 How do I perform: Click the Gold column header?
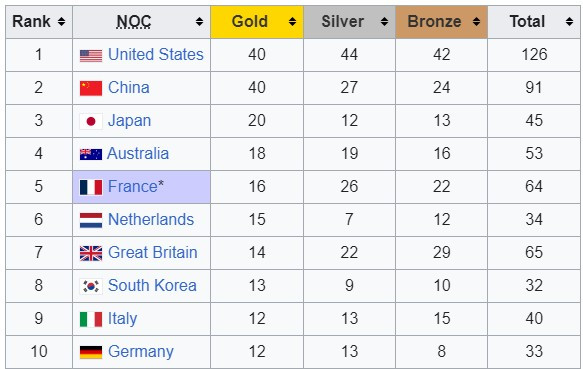tap(257, 22)
